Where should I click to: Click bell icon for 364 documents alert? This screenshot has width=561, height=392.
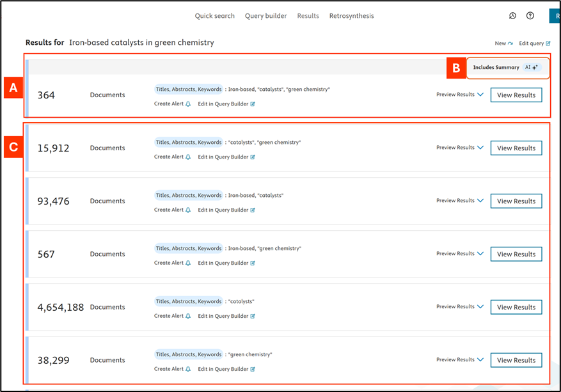[x=188, y=104]
